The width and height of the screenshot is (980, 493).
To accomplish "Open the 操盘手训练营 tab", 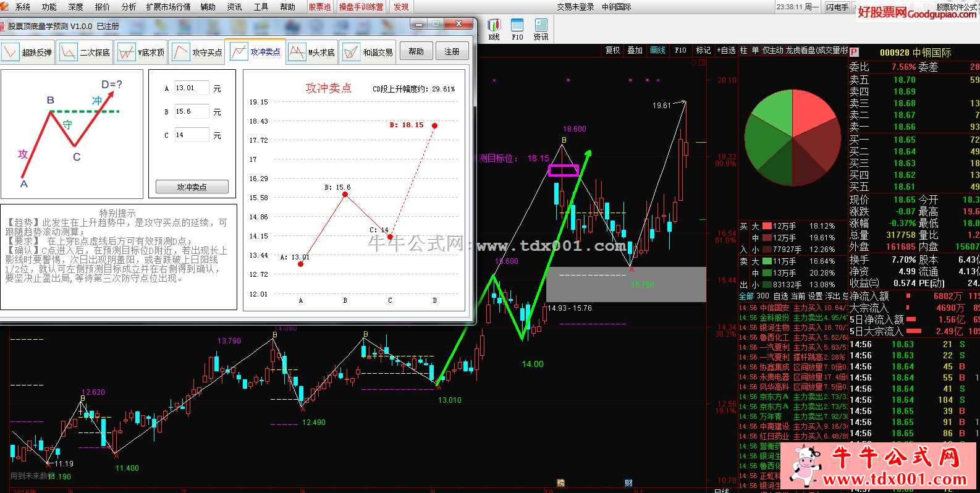I will [x=361, y=7].
